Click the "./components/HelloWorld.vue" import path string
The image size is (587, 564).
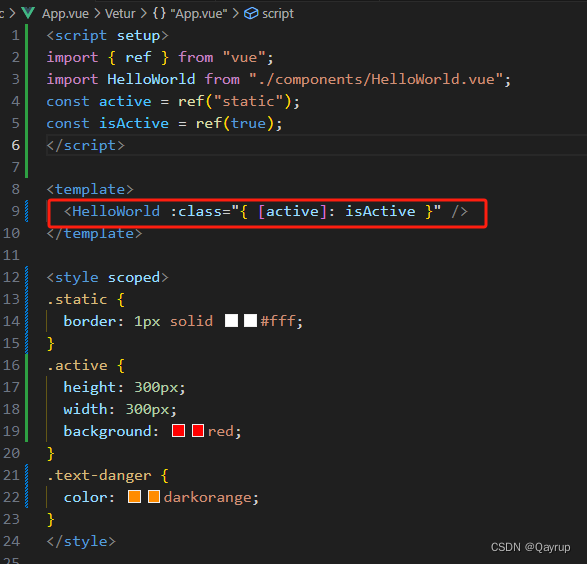(x=376, y=79)
